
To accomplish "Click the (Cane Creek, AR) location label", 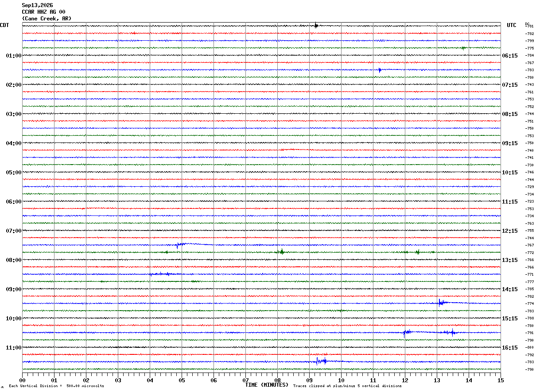I will pos(47,19).
